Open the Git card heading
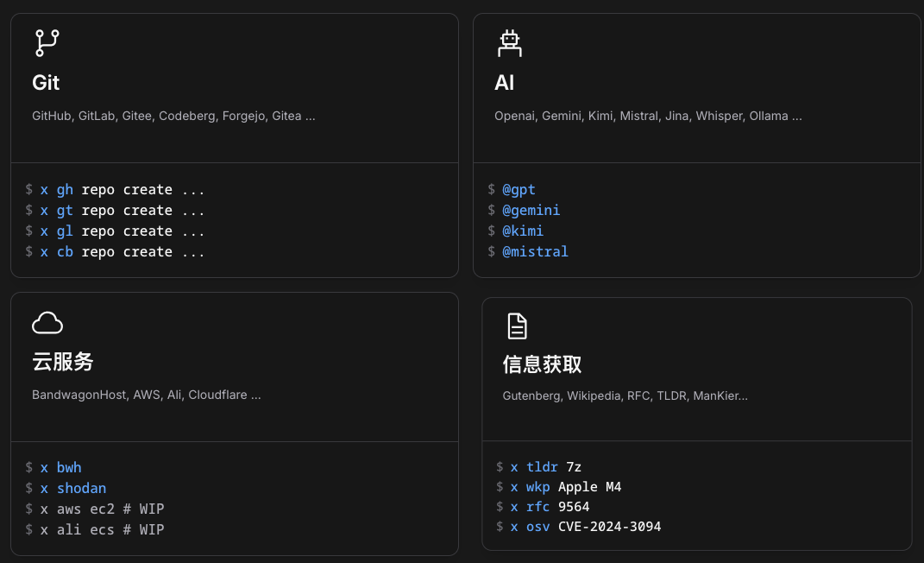This screenshot has width=924, height=563. 46,83
